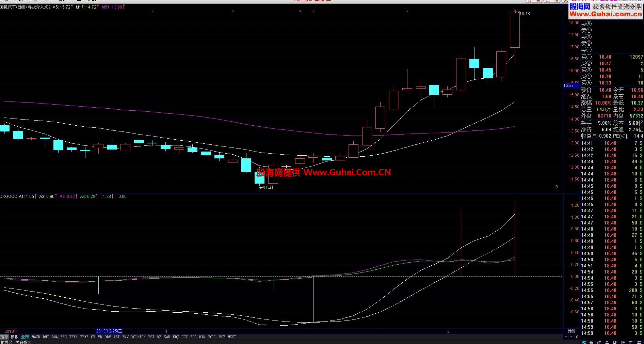Select the FSL indicator tab
644x344 pixels.
(x=64, y=337)
